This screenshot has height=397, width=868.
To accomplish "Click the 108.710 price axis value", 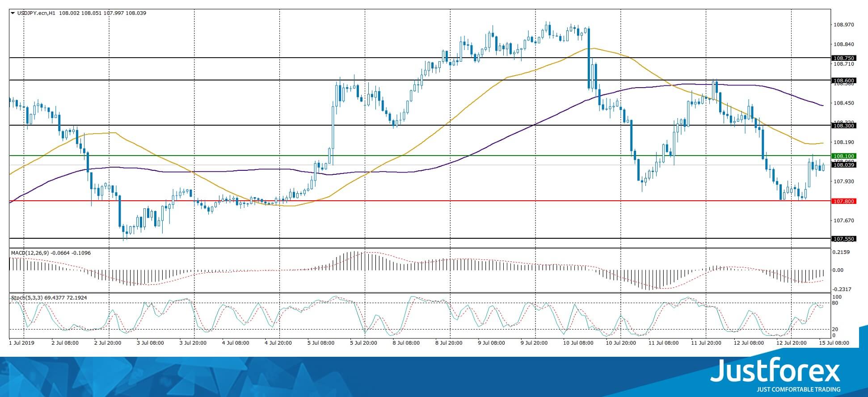I will [844, 64].
